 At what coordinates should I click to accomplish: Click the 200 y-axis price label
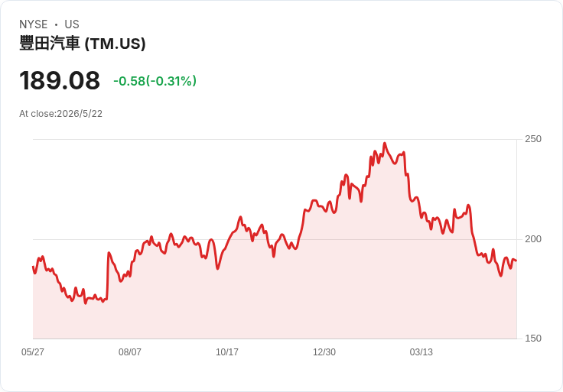533,239
